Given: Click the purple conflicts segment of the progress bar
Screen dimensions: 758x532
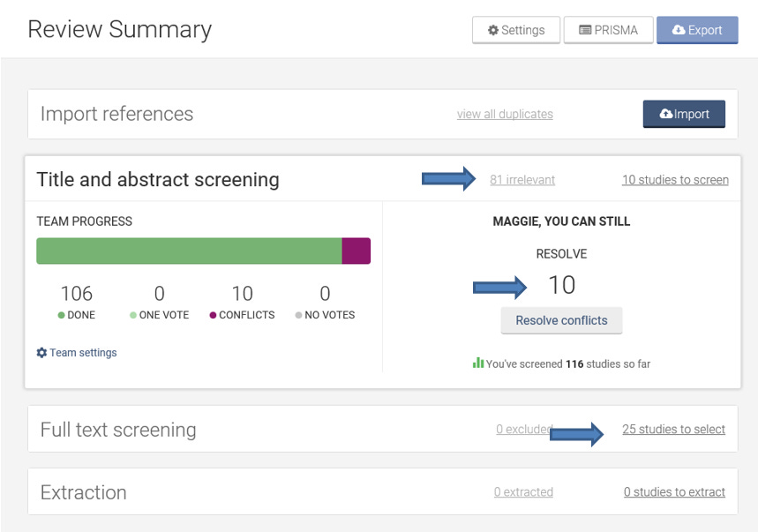Looking at the screenshot, I should tap(356, 250).
